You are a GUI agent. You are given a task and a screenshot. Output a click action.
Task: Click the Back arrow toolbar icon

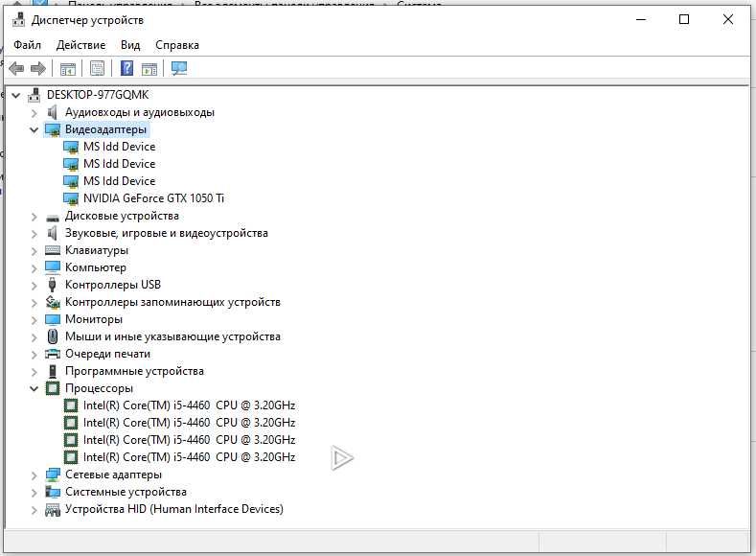pos(16,68)
